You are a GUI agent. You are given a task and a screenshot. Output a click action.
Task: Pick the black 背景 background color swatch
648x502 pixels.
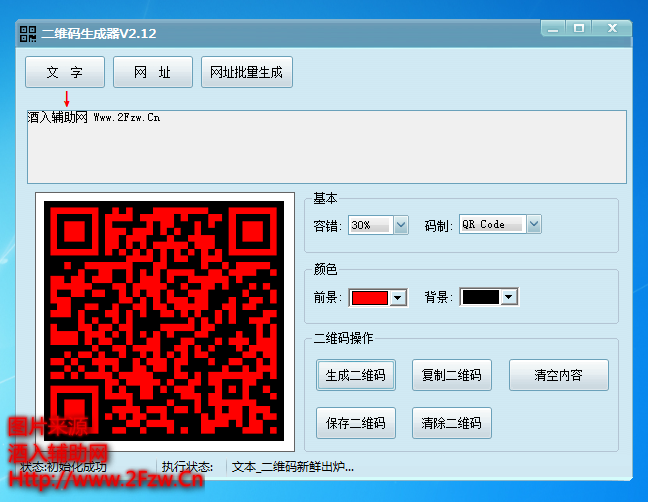481,297
